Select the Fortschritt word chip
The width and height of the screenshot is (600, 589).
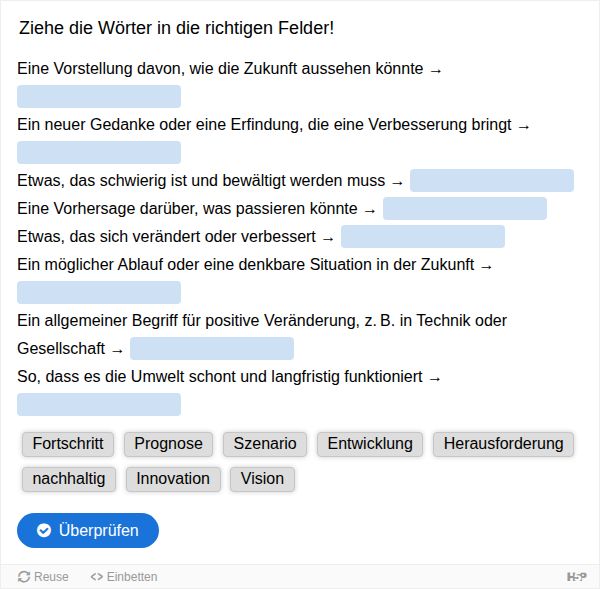point(68,444)
